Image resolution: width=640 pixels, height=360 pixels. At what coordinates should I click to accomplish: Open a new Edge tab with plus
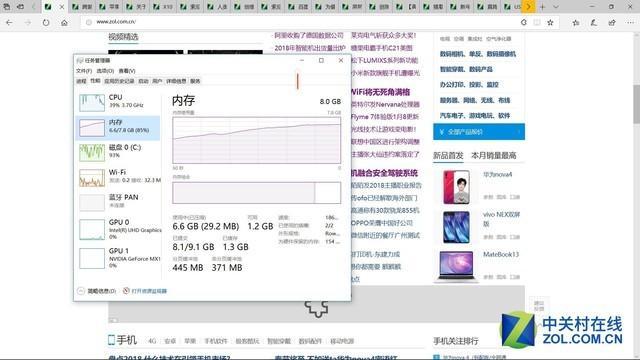[542, 7]
